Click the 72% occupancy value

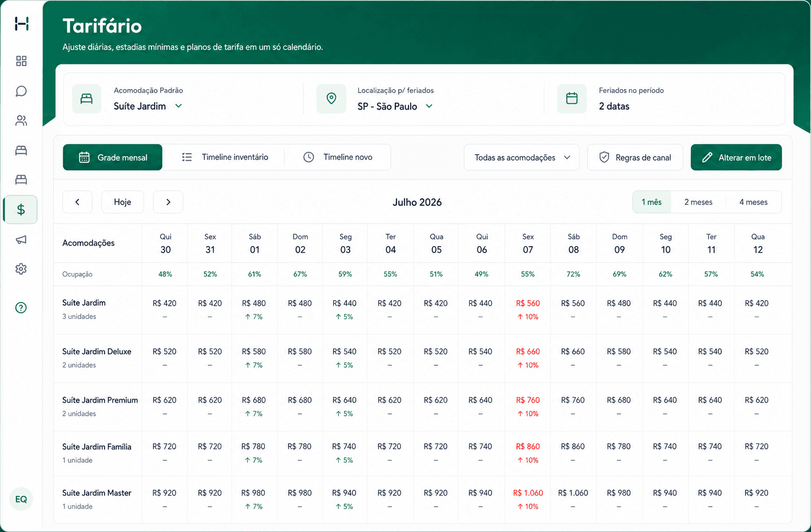573,274
